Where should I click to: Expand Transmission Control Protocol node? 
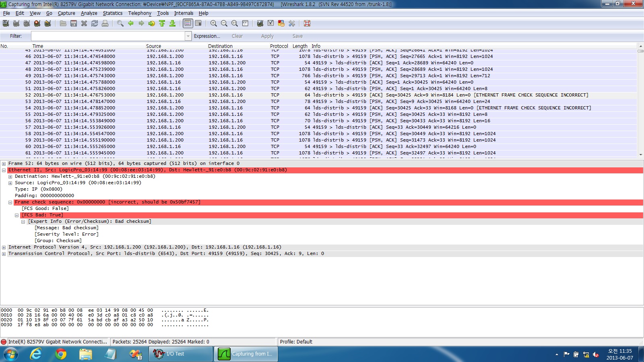click(x=4, y=254)
